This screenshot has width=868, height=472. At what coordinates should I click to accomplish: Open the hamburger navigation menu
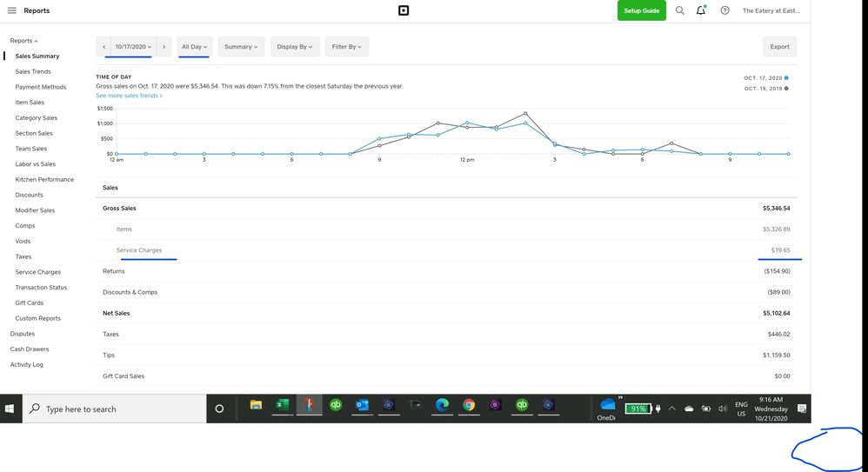click(11, 10)
